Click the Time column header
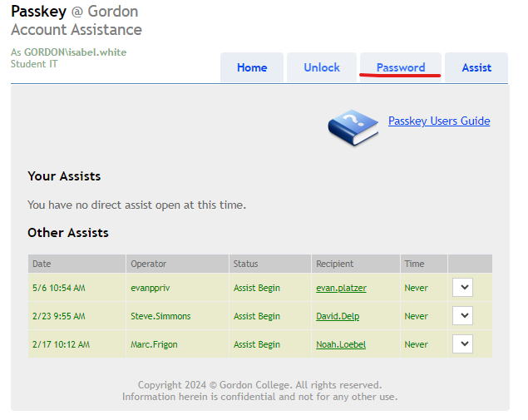This screenshot has height=420, width=528. tap(424, 264)
